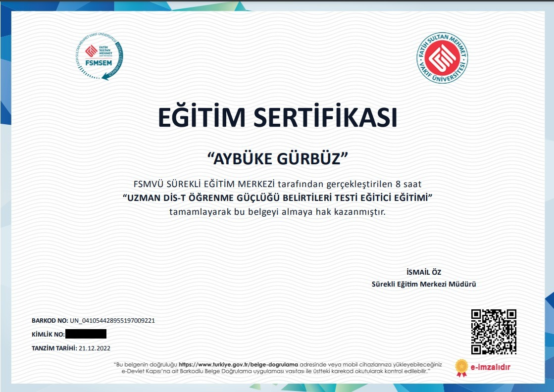
Task: Open the turkiye.gov.tr/belge-dogrulama link
Action: [238, 364]
